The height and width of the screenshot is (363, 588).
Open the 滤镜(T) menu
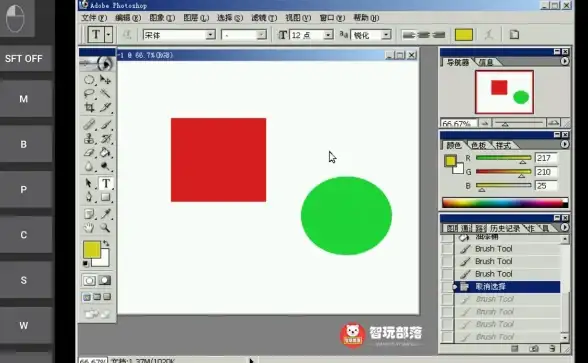[264, 18]
